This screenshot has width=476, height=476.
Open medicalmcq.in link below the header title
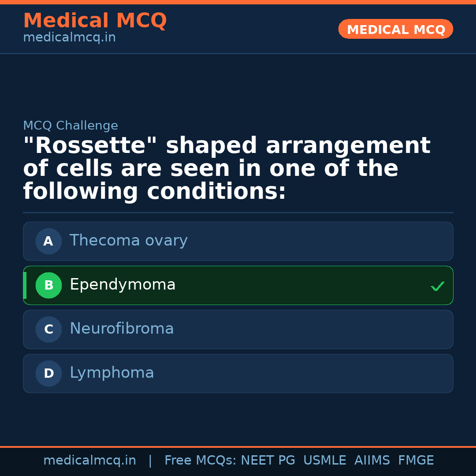point(69,38)
